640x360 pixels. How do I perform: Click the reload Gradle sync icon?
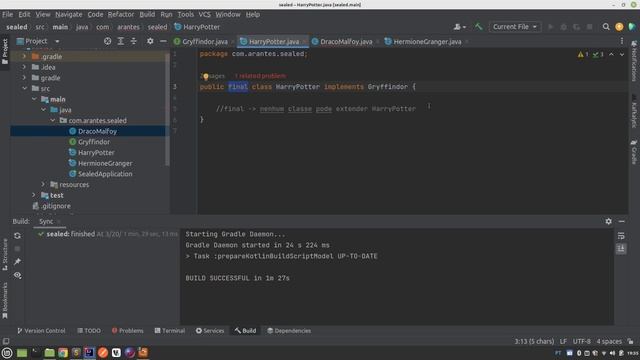pos(17,236)
